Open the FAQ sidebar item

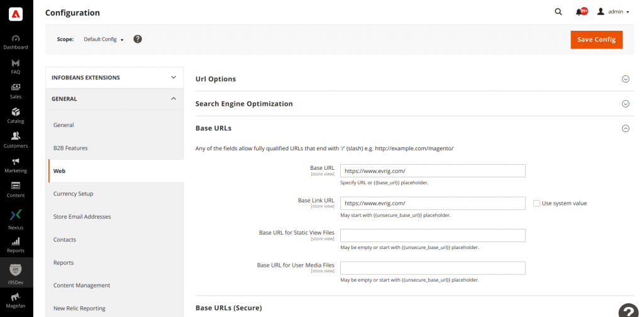(x=16, y=67)
